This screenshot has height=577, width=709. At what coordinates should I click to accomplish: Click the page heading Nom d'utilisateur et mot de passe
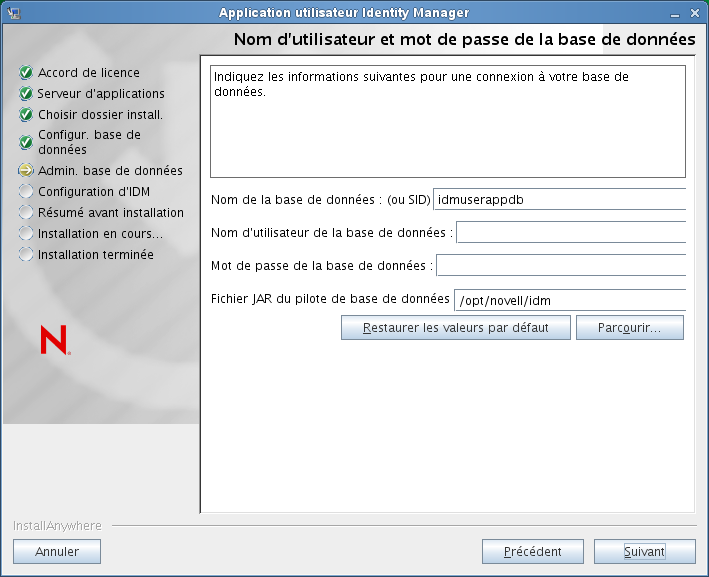pos(464,39)
